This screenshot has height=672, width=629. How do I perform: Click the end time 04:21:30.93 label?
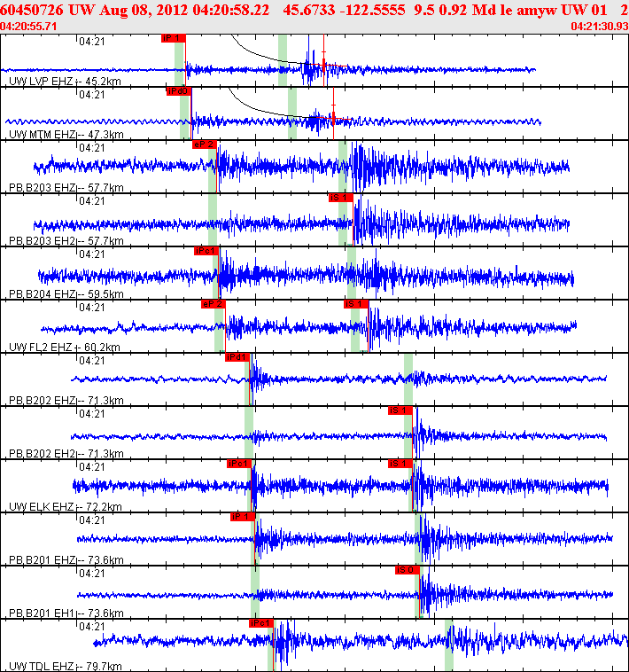[600, 27]
